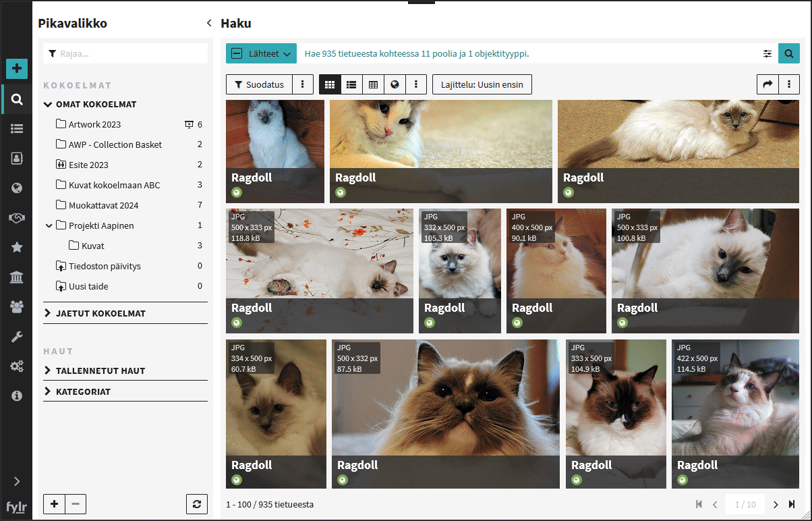Click the share arrow icon above the results
The height and width of the screenshot is (521, 812).
[x=767, y=84]
